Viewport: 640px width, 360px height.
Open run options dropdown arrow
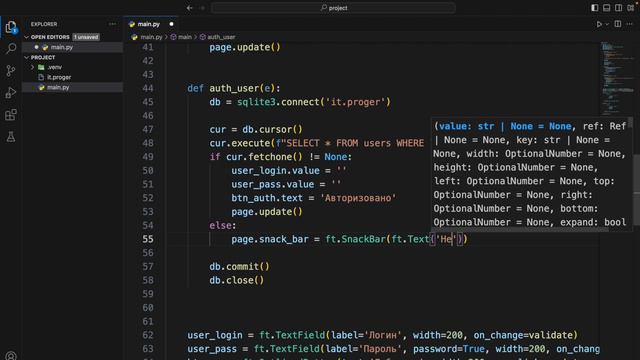point(607,24)
